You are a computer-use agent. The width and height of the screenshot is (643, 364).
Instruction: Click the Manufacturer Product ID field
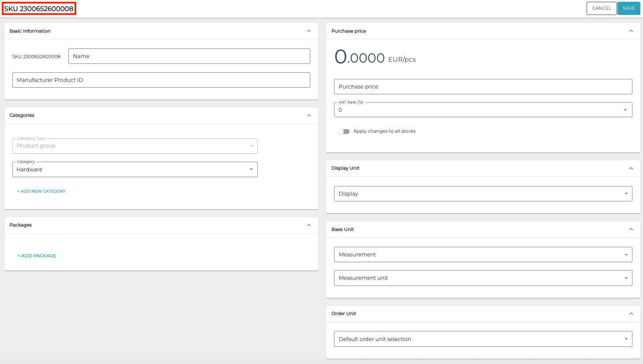point(161,80)
